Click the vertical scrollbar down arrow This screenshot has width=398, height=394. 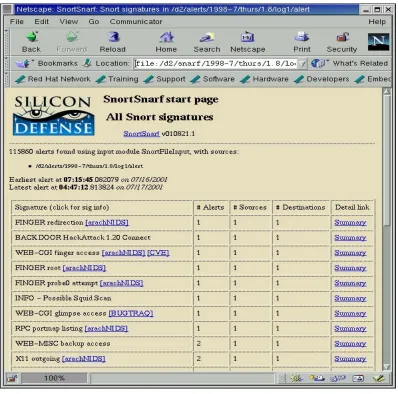click(x=387, y=367)
